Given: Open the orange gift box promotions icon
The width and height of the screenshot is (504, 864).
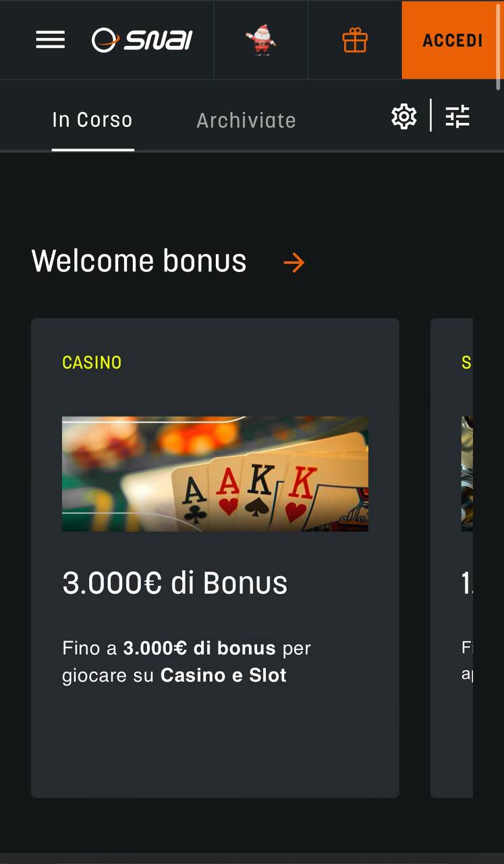Looking at the screenshot, I should 355,40.
